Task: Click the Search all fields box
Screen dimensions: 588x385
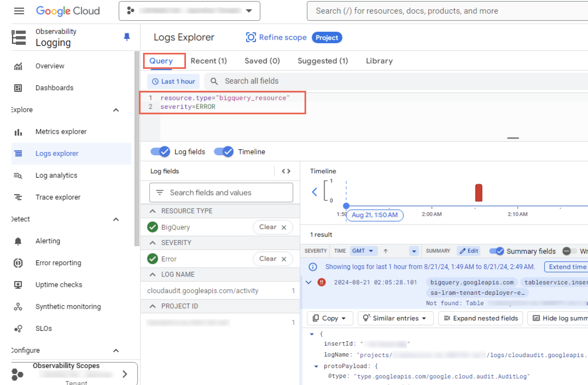Action: point(396,81)
